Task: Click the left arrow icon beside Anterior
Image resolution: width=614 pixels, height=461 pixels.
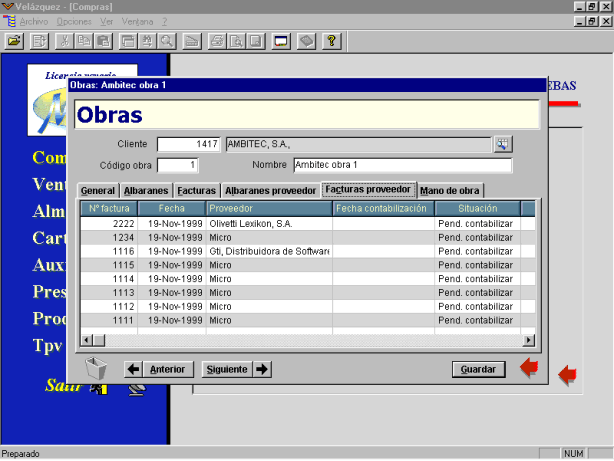Action: pos(134,369)
